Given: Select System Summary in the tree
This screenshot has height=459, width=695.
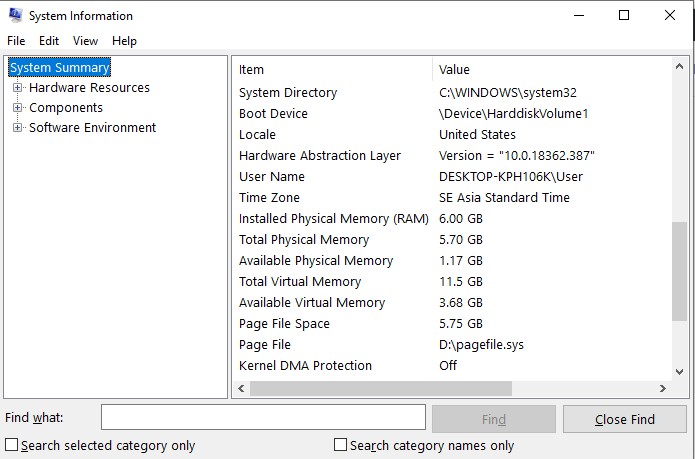Looking at the screenshot, I should click(x=59, y=68).
